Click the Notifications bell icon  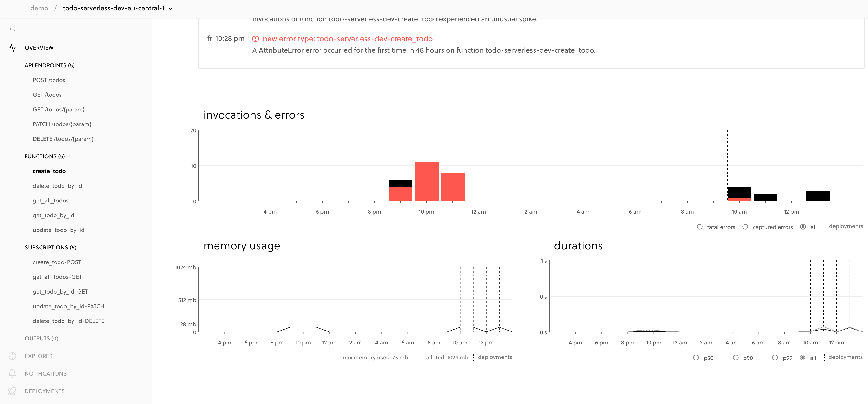[13, 373]
